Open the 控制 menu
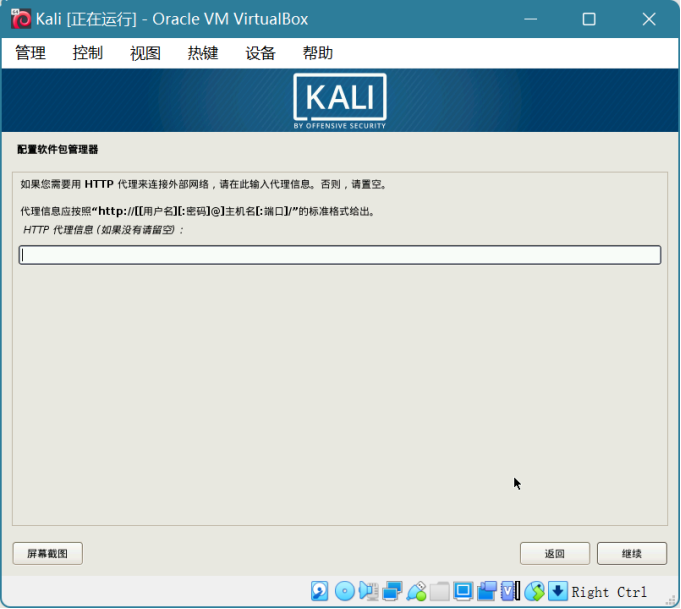The image size is (681, 609). pyautogui.click(x=88, y=53)
